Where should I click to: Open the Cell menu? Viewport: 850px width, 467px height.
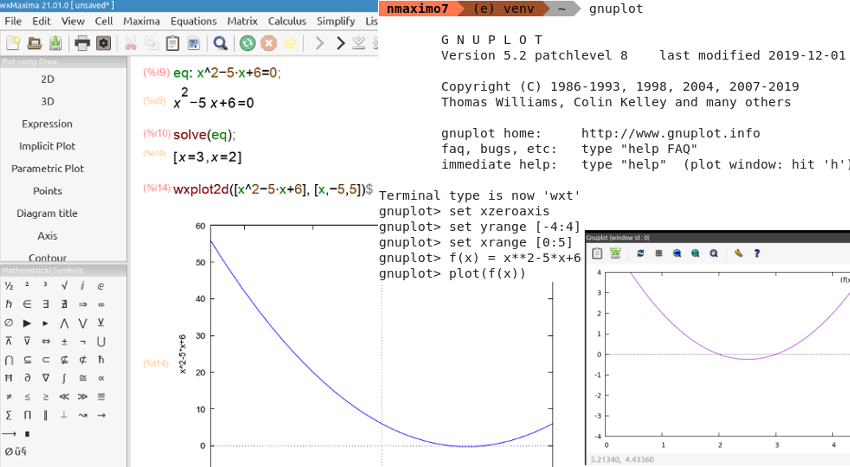click(x=104, y=21)
